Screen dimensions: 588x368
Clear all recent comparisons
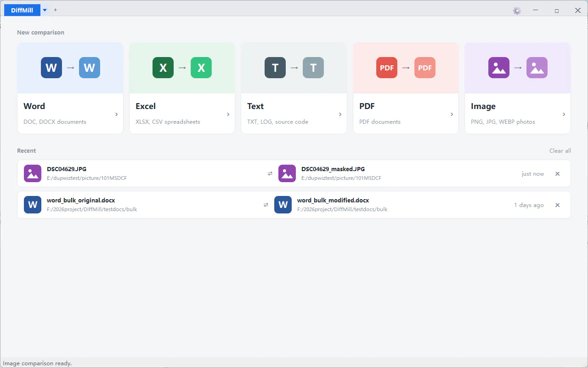click(560, 151)
